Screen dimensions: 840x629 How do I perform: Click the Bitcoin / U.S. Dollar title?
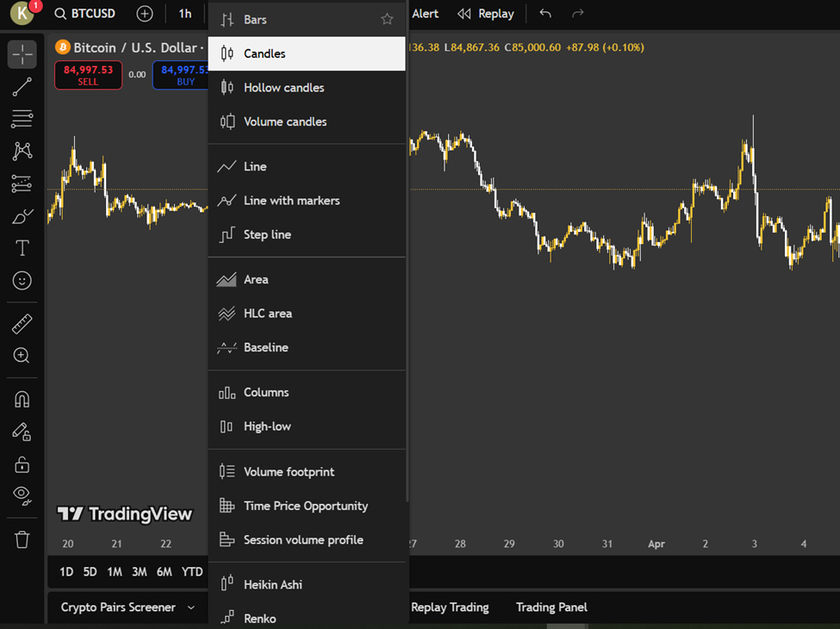click(134, 47)
